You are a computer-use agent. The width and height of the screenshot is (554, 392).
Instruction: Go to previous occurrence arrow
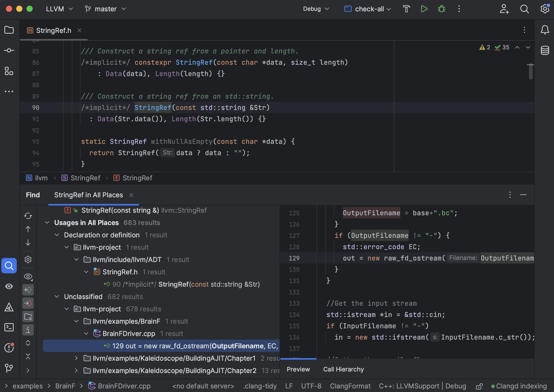point(28,229)
